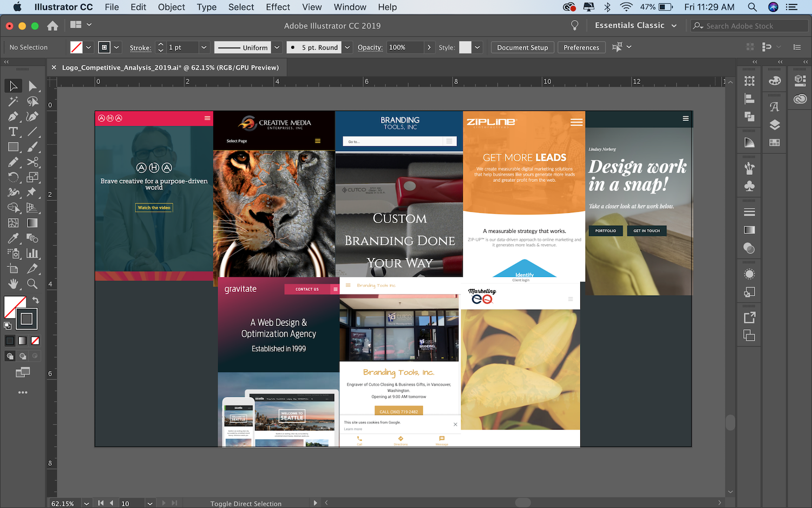Open fill color dropdown in control bar

pyautogui.click(x=88, y=47)
